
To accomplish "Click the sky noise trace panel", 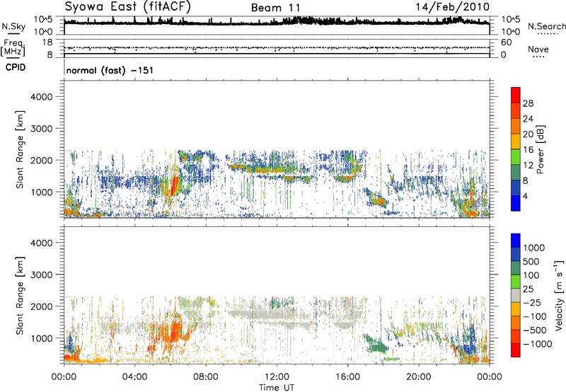I will [x=277, y=25].
